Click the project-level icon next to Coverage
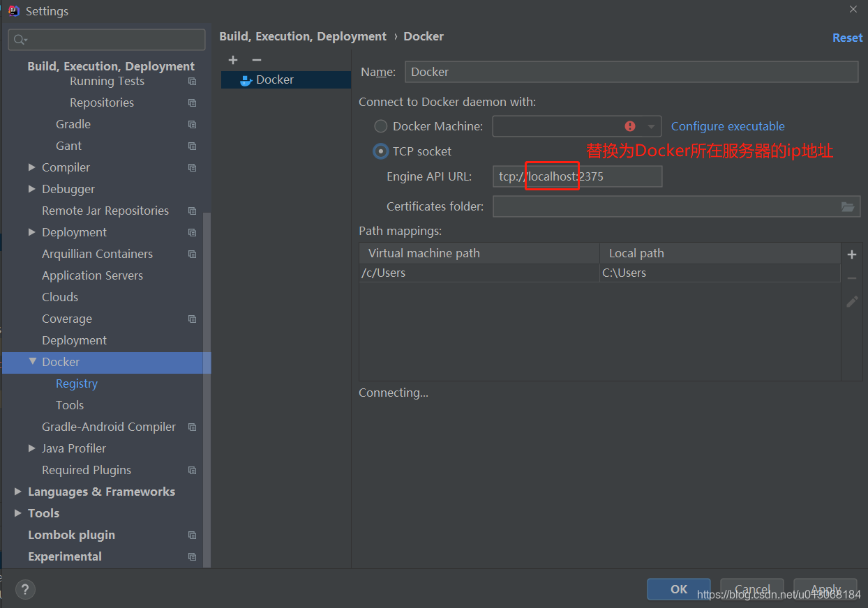 click(x=193, y=319)
